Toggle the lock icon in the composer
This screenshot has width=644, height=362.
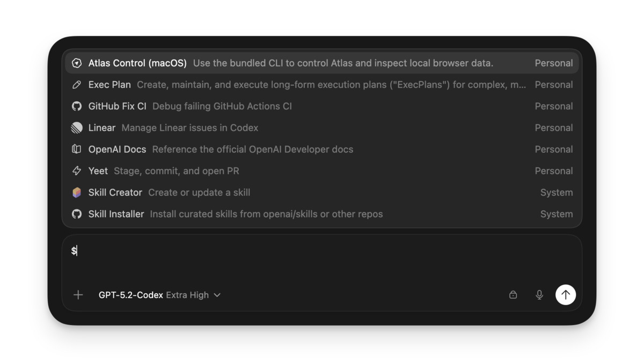[513, 294]
